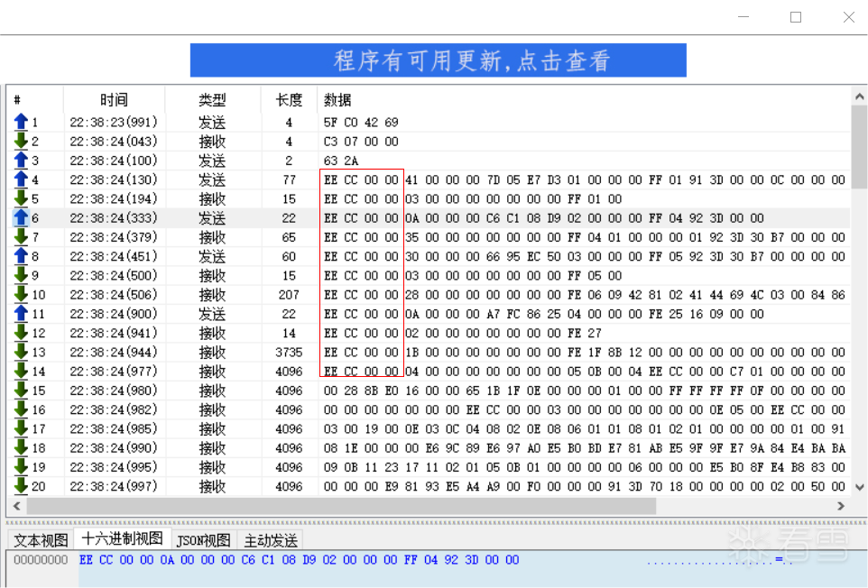Click the hex view data line starting EE CC
Viewport: 868px width, 588px height.
(299, 560)
